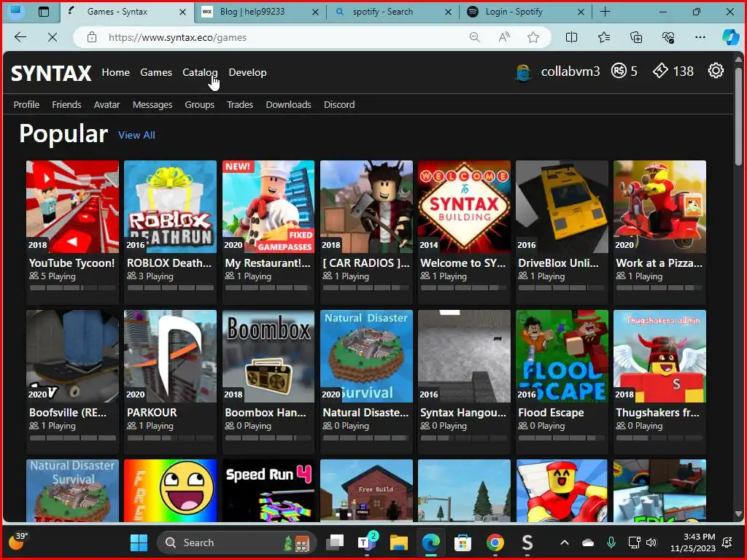Open Microsoft Teams from taskbar
Image resolution: width=747 pixels, height=560 pixels.
pyautogui.click(x=367, y=542)
